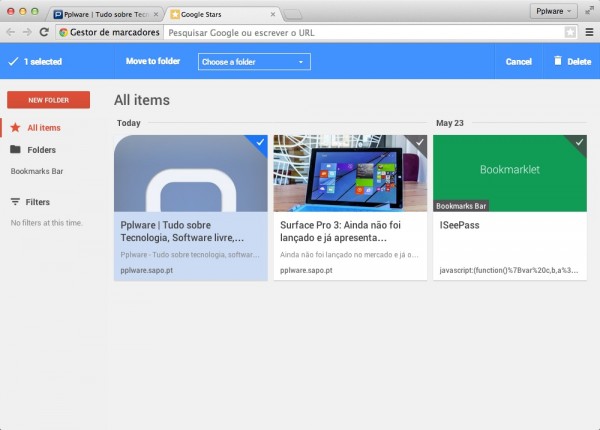Screen dimensions: 600x430
Task: Click Ainda não foi lançado description text
Action: click(349, 254)
